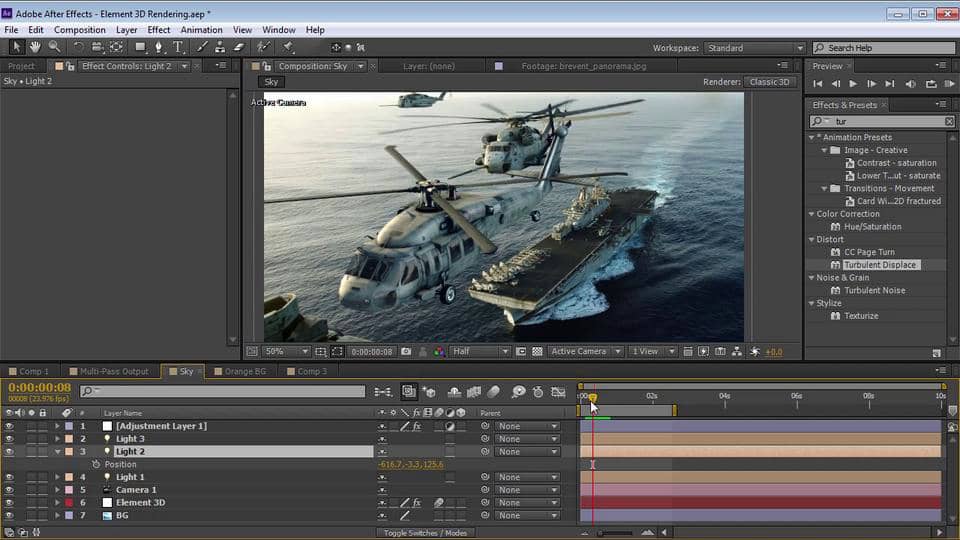Toggle Position stopwatch for Light 2
Image resolution: width=960 pixels, height=540 pixels.
[x=96, y=465]
